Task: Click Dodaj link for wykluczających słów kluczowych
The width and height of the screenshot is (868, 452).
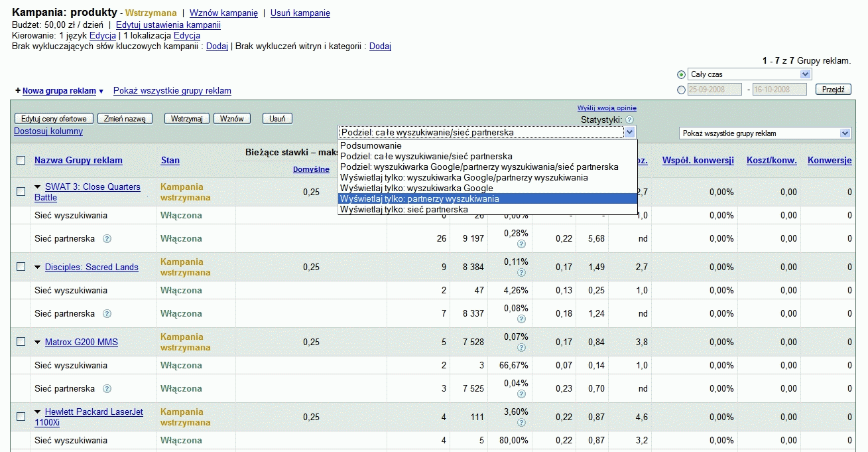Action: [x=217, y=46]
